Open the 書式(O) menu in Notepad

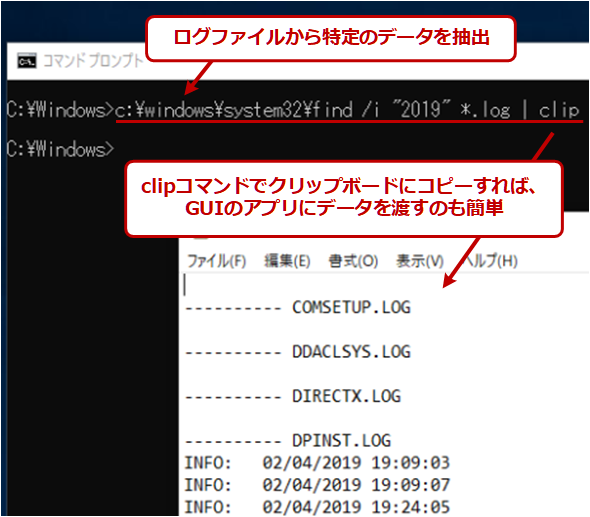click(353, 261)
